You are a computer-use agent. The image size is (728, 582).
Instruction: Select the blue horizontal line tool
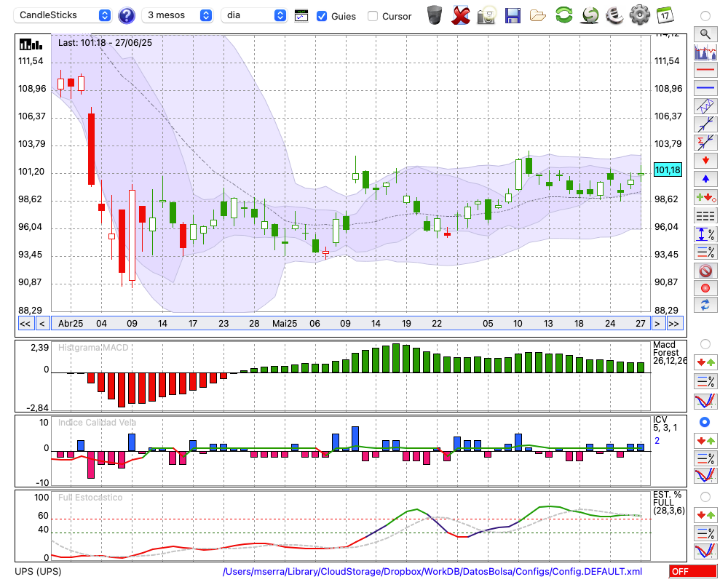(x=705, y=88)
